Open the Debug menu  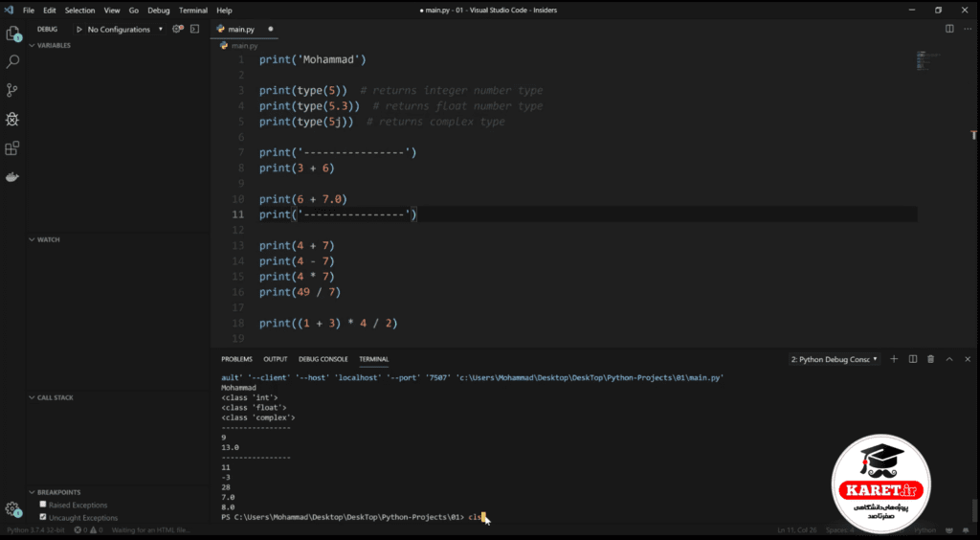(x=159, y=10)
